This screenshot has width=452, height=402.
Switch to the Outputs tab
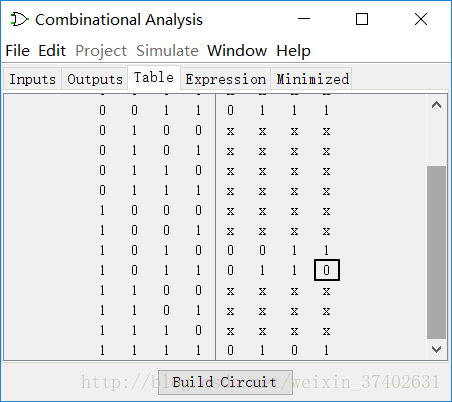(x=95, y=79)
